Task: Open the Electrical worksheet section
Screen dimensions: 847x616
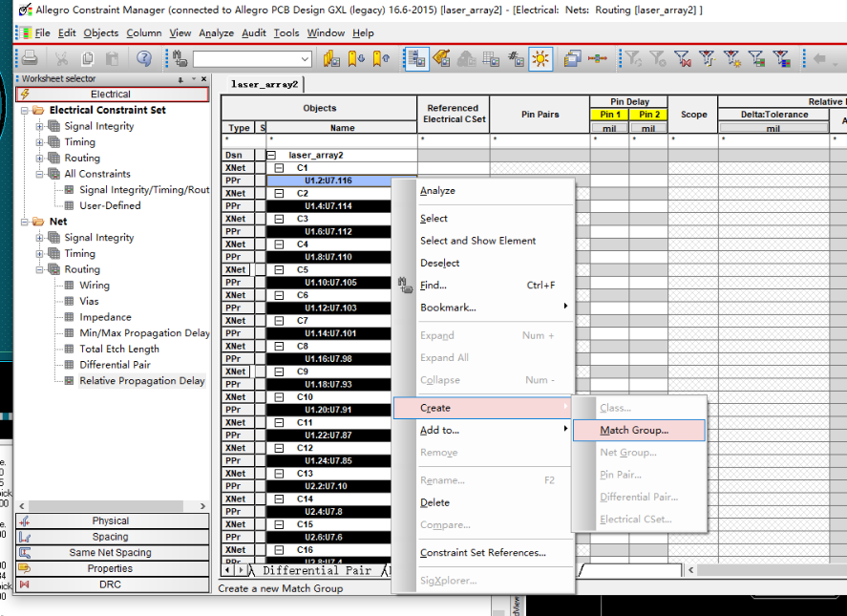Action: pos(113,94)
